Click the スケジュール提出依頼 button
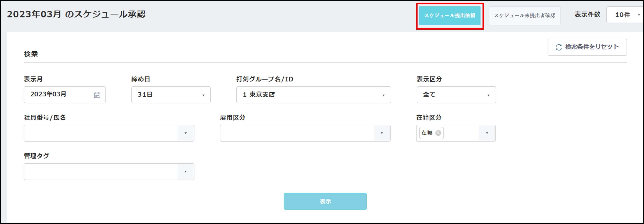 (x=450, y=16)
